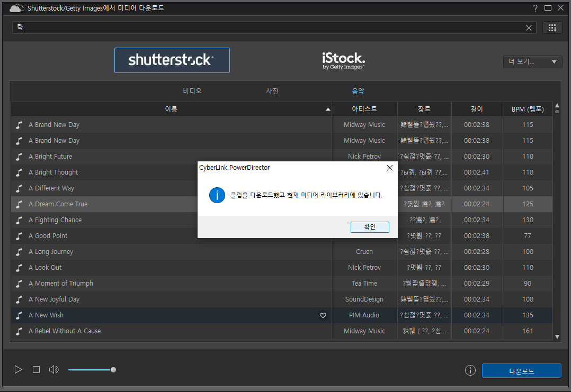Image resolution: width=571 pixels, height=392 pixels.
Task: Stop audio preview playback
Action: (36, 369)
